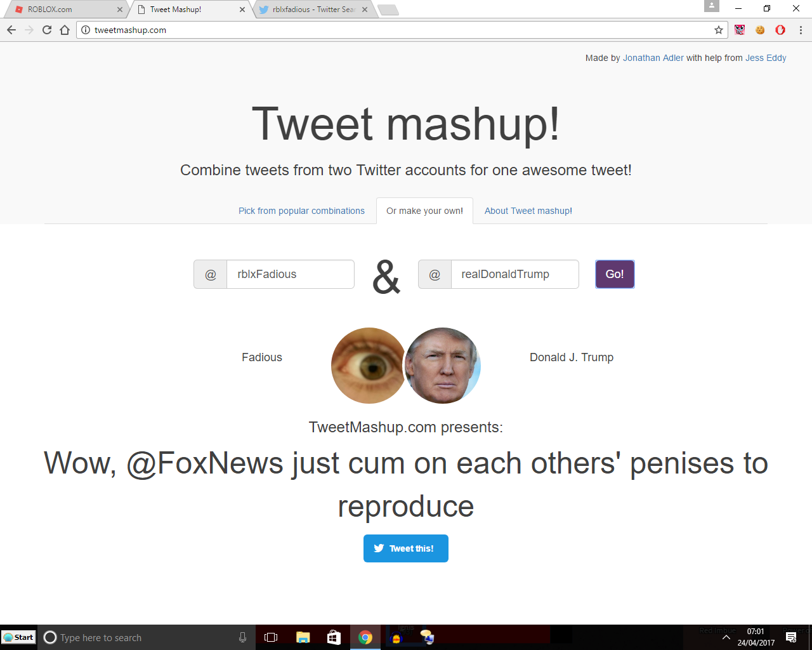Open the browser home page icon
812x650 pixels.
65,30
